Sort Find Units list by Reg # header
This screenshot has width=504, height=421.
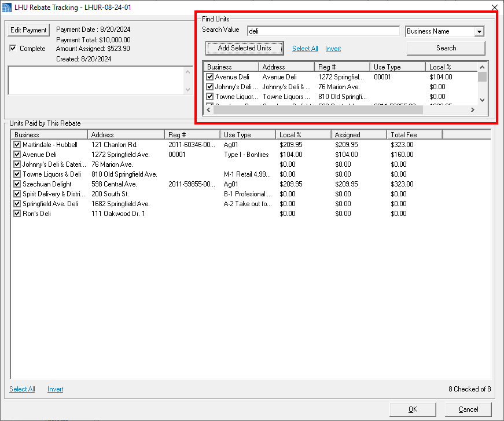pyautogui.click(x=341, y=67)
